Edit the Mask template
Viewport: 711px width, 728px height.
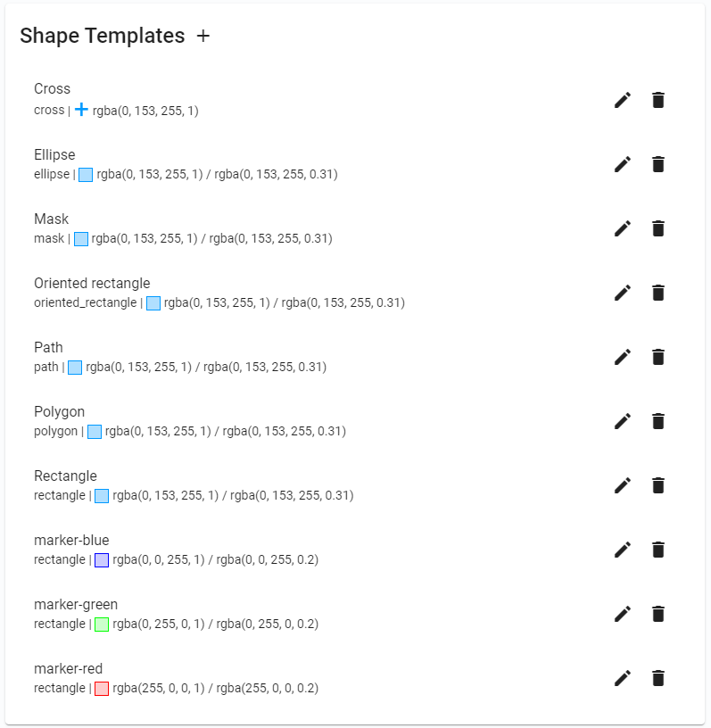coord(623,228)
